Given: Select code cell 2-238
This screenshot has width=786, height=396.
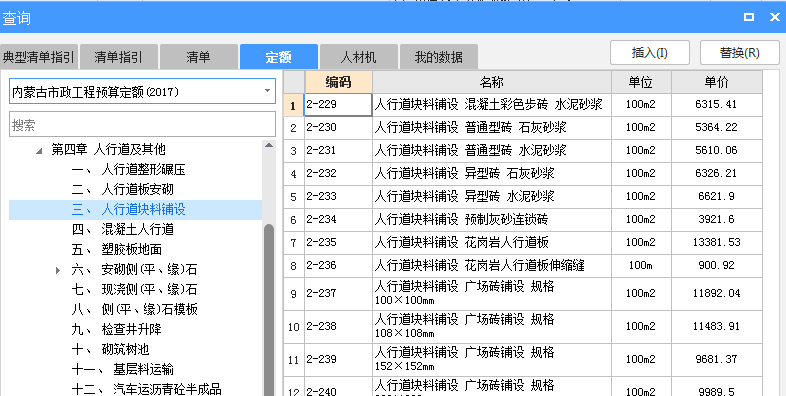Looking at the screenshot, I should coord(338,327).
